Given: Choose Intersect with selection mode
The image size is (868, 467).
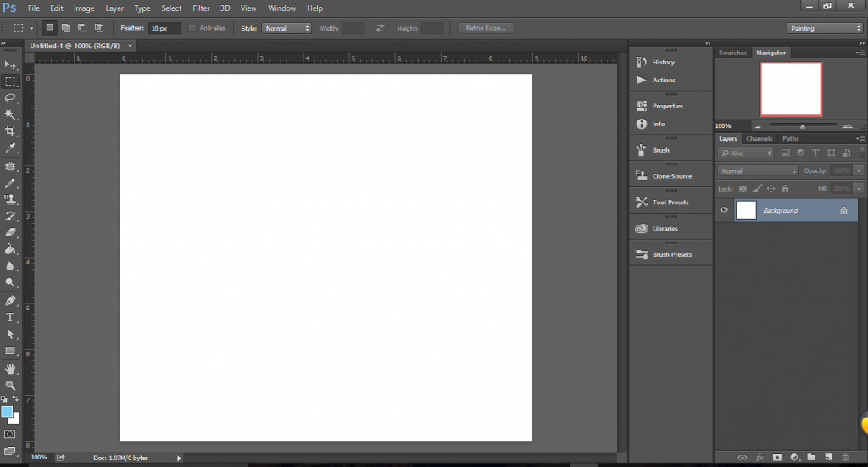Looking at the screenshot, I should click(99, 28).
